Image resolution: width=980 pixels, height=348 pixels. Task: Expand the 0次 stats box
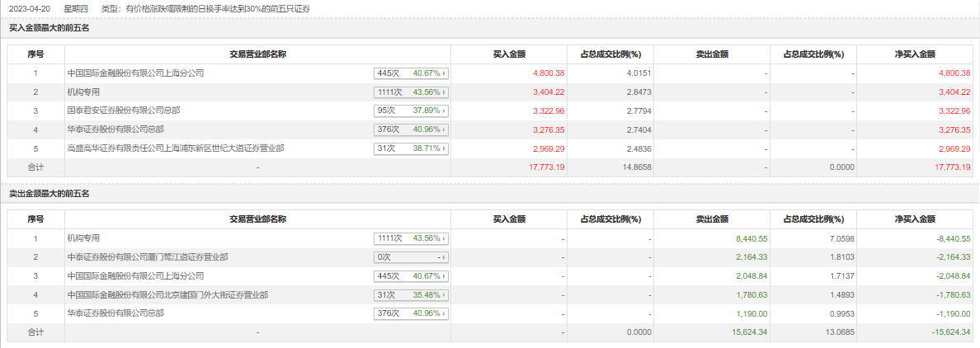[411, 257]
